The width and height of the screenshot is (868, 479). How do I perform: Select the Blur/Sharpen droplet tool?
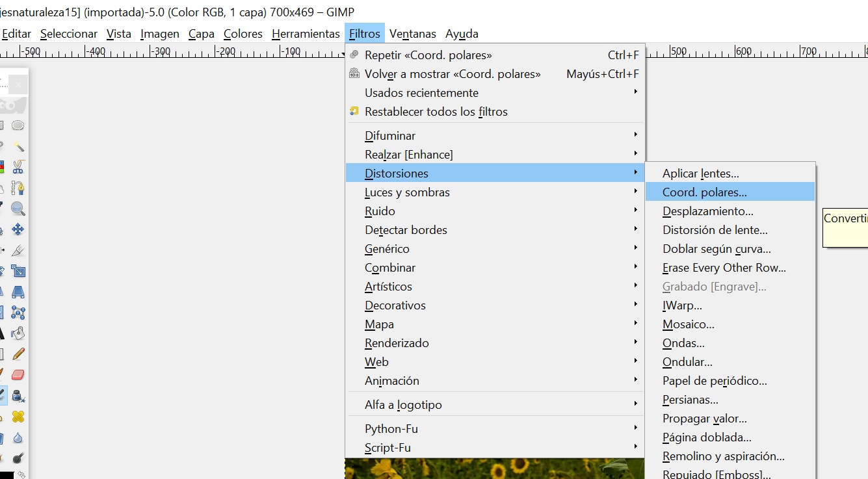[x=18, y=437]
